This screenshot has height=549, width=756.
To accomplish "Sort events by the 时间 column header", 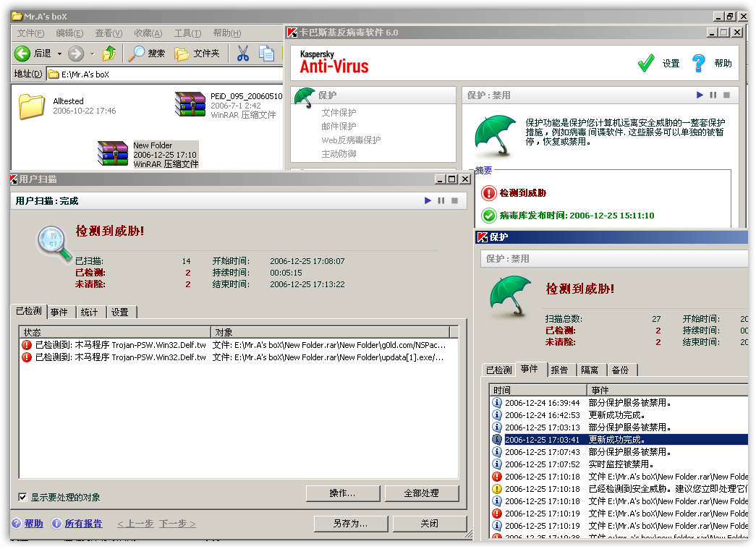I will pyautogui.click(x=538, y=390).
